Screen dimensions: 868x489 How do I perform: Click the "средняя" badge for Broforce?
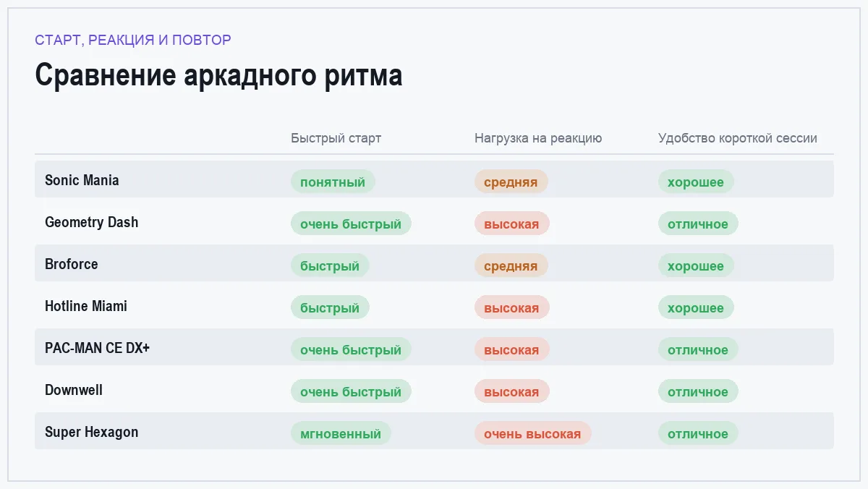[511, 265]
